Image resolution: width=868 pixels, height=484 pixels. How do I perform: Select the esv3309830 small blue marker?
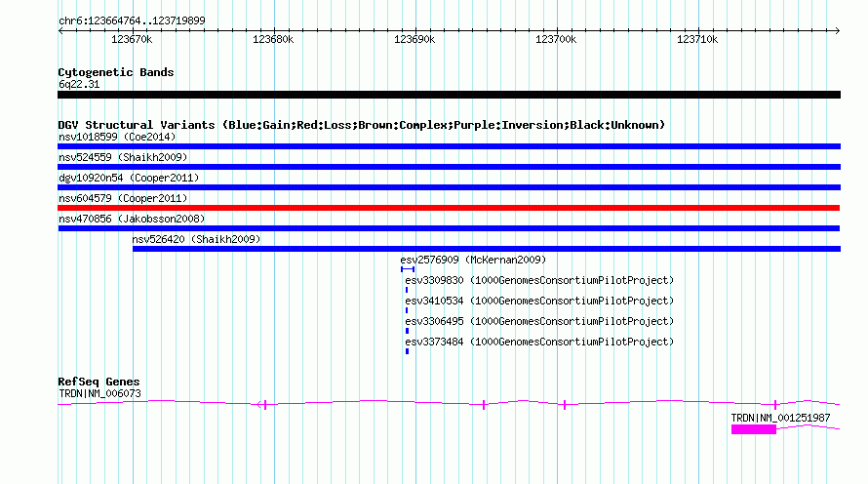pos(407,290)
